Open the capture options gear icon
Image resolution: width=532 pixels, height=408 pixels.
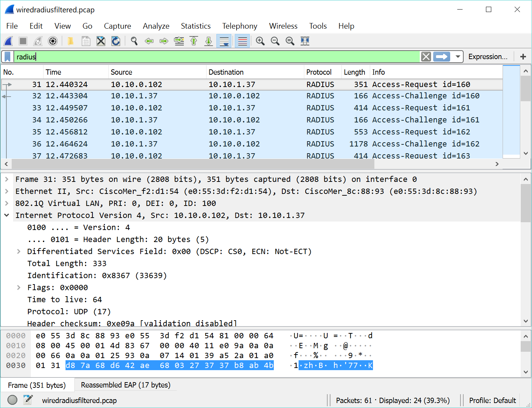coord(53,41)
